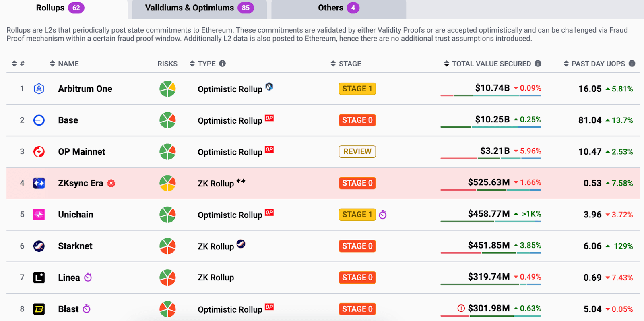Click Total Value Secured info icon
Image resolution: width=644 pixels, height=321 pixels.
(538, 64)
